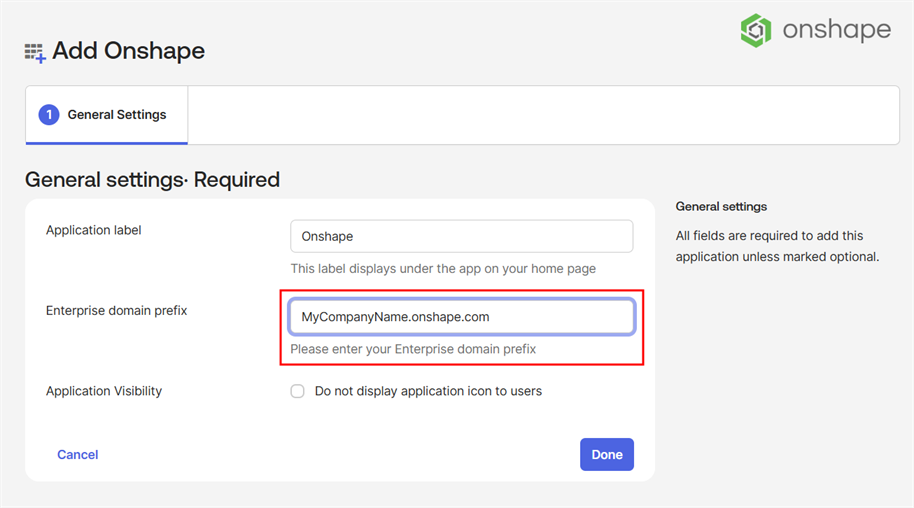Screen dimensions: 914x508
Task: Click the right sidebar 'General settings' heading
Action: click(x=721, y=207)
